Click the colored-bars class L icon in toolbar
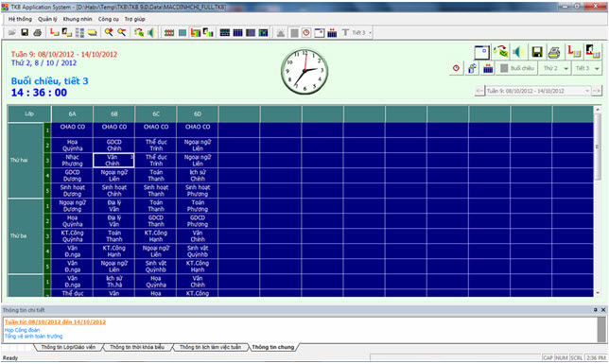The height and width of the screenshot is (364, 609). tap(196, 33)
